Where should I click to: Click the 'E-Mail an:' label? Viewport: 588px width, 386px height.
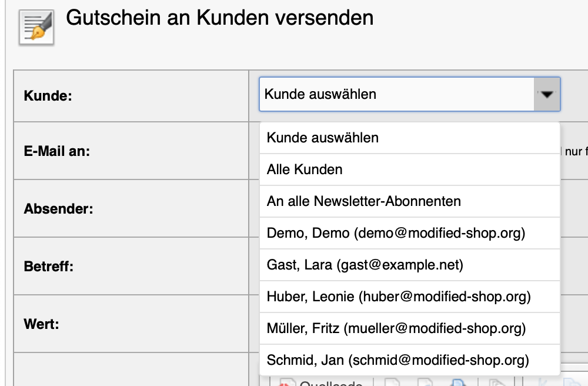click(56, 151)
